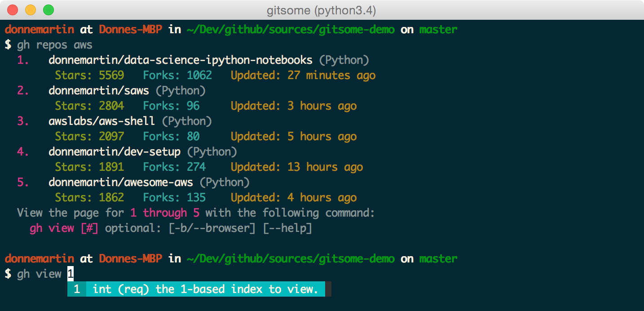This screenshot has height=311, width=644.
Task: Click path '~/Dev/github/sources/gitsome-demo' in bottom prompt
Action: tap(291, 258)
